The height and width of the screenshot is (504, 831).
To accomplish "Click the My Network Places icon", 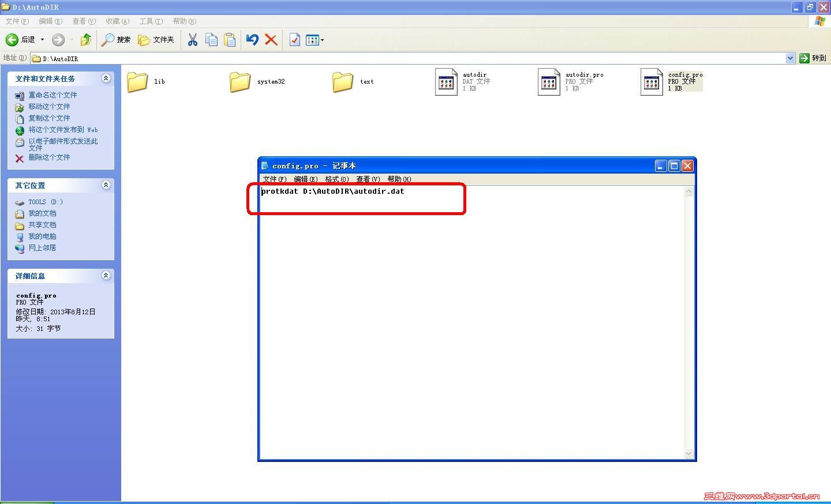I will pos(20,249).
